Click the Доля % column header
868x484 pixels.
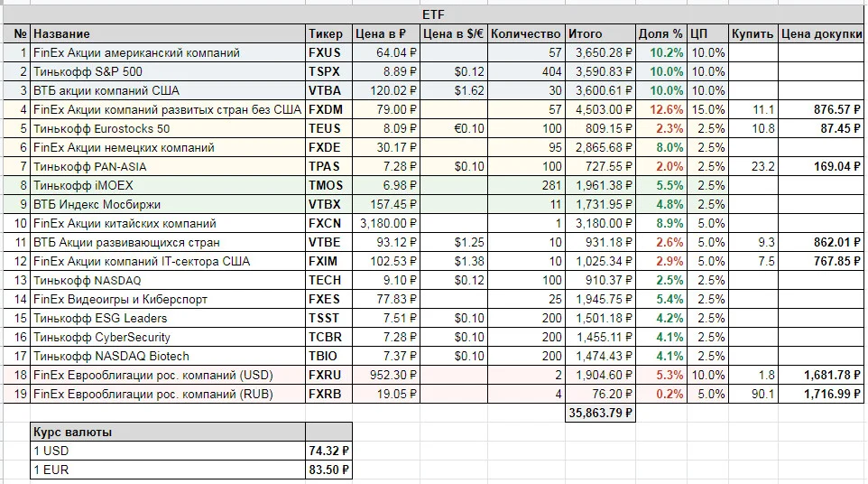pyautogui.click(x=661, y=33)
